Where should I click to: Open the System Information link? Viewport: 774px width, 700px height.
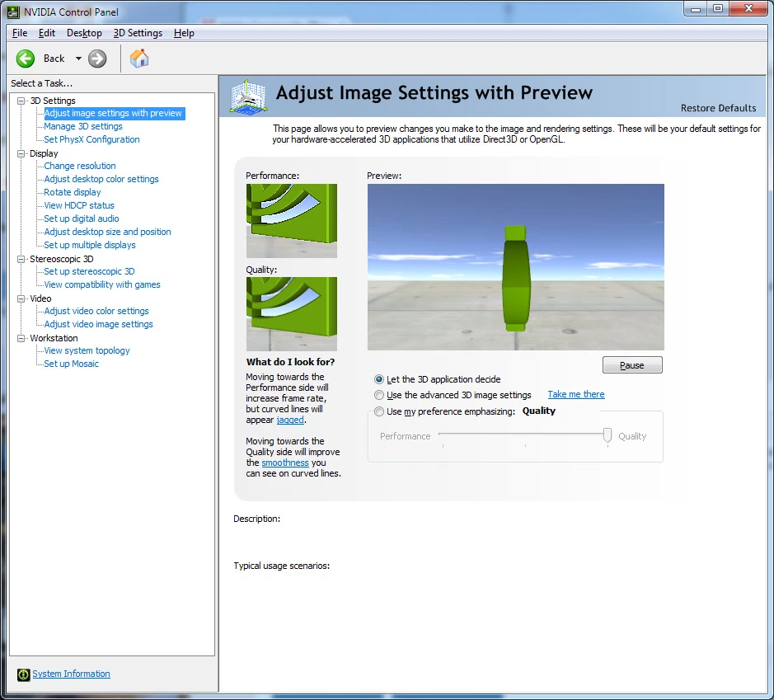tap(72, 674)
